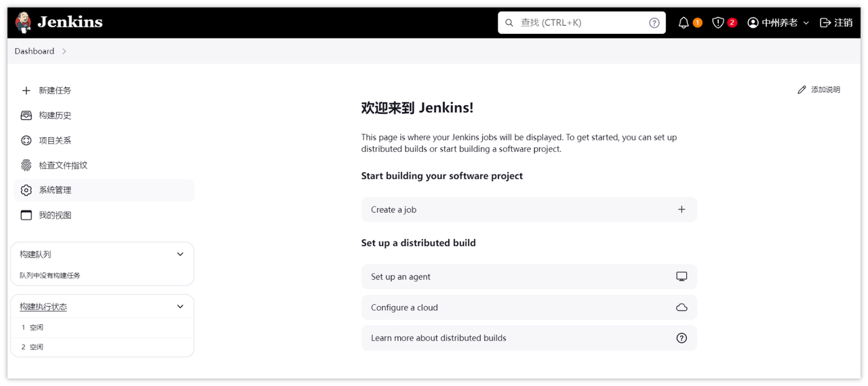Click the 项目关系 circle icon

[x=26, y=140]
